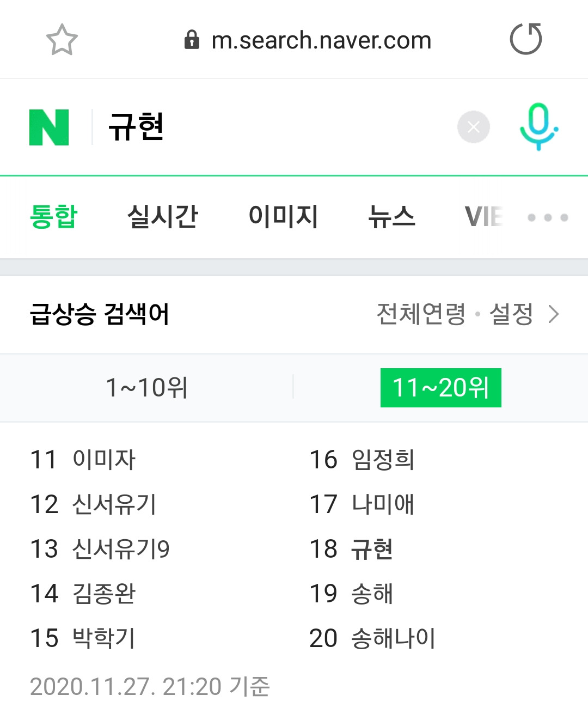This screenshot has width=588, height=720.
Task: Tap lock icon in address bar
Action: 192,40
